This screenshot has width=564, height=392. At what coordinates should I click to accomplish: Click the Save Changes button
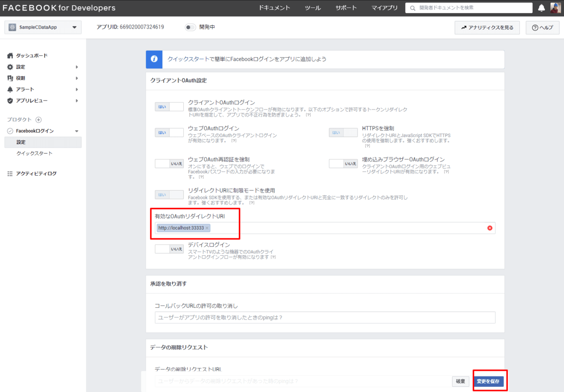[x=488, y=381]
